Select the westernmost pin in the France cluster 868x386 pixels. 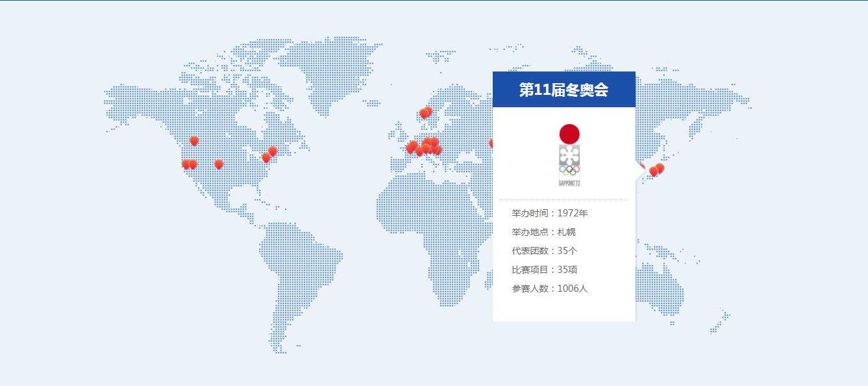(x=410, y=148)
